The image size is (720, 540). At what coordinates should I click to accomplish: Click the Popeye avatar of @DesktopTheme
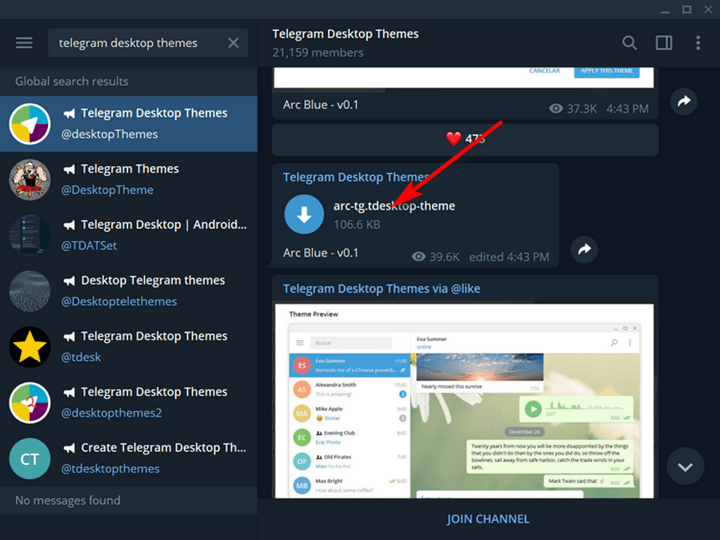[x=30, y=180]
